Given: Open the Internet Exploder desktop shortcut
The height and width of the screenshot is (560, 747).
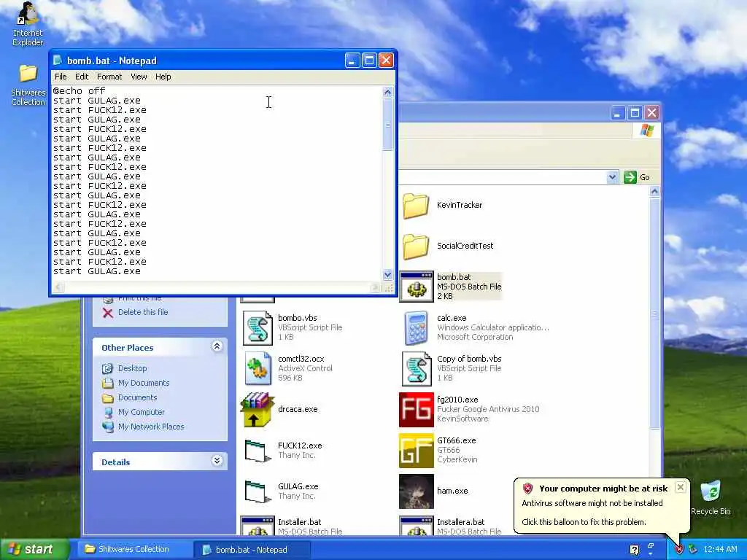Looking at the screenshot, I should (x=28, y=24).
